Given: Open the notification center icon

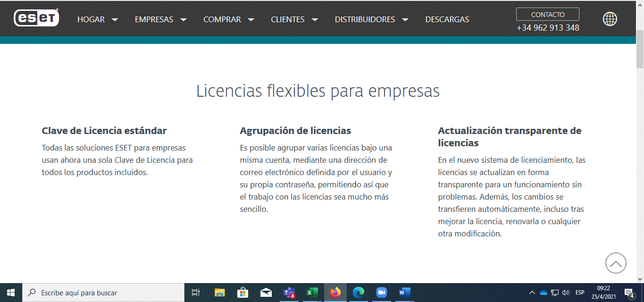Looking at the screenshot, I should tap(629, 293).
